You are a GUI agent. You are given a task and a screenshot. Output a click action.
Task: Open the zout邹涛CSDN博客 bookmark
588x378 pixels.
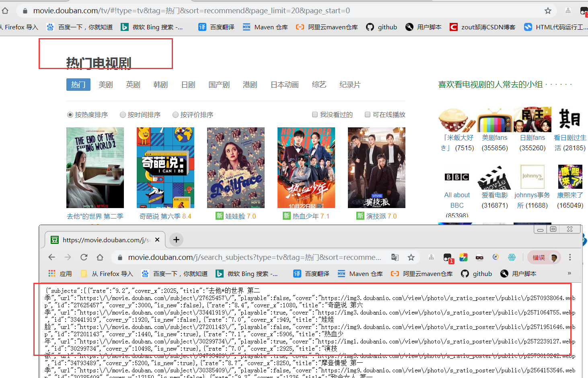(482, 27)
